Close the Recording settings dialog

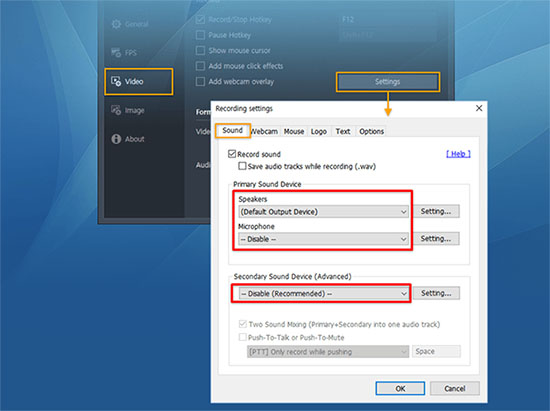479,108
